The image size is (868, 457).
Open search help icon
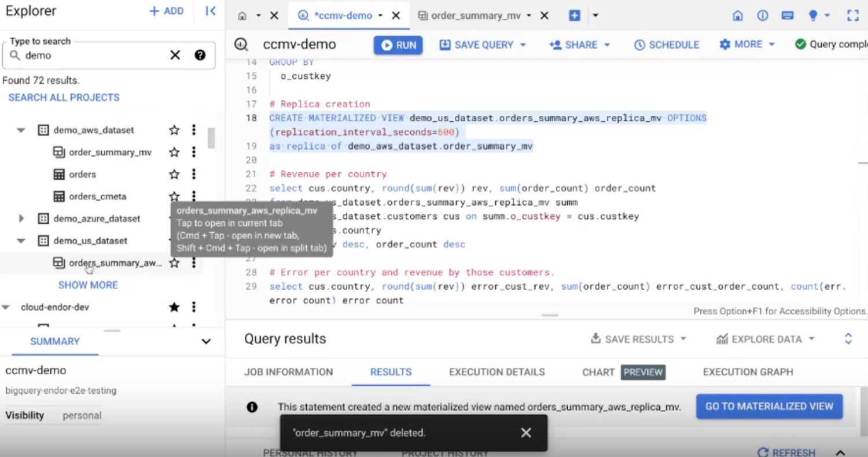(200, 56)
